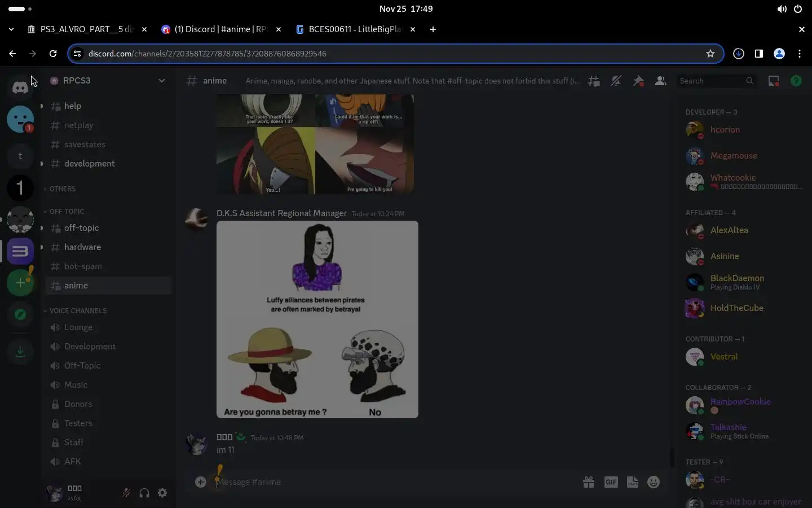Screen dimensions: 812x508
Task: Toggle browser side panel icon
Action: [759, 54]
